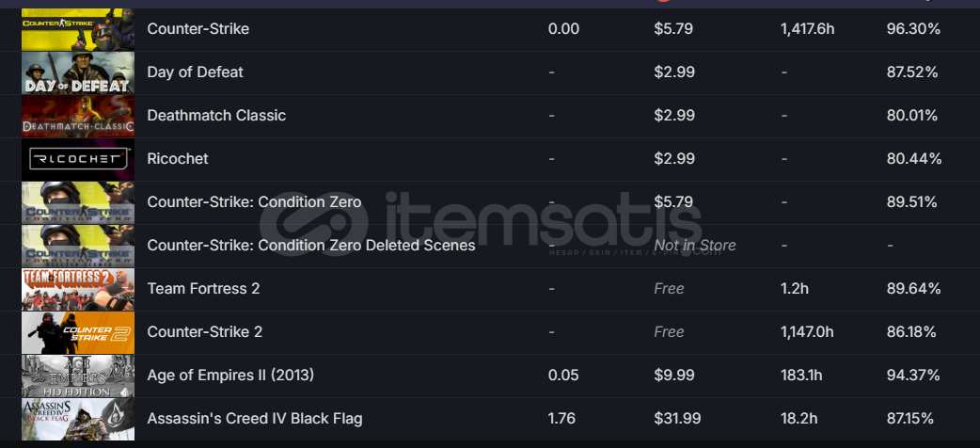This screenshot has width=980, height=448.
Task: Select the Counter-Strike 2 game title
Action: coord(204,331)
